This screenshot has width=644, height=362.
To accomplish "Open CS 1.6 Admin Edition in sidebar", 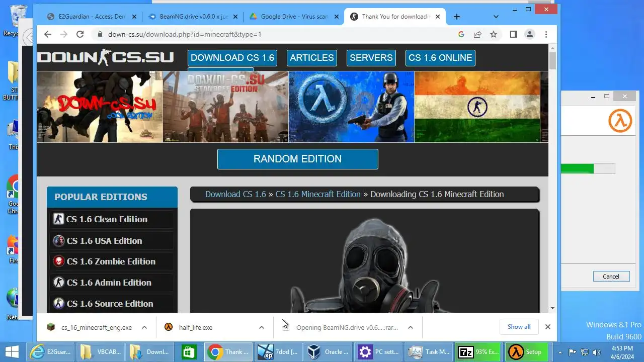I will [x=111, y=283].
